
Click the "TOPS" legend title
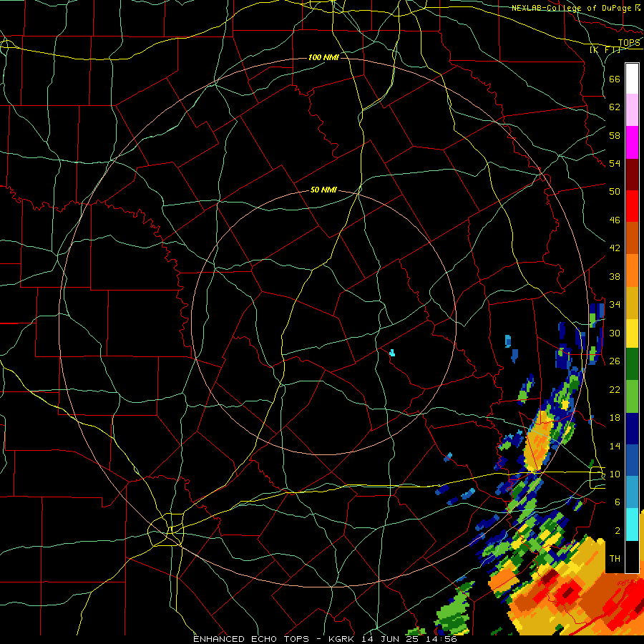pyautogui.click(x=629, y=43)
